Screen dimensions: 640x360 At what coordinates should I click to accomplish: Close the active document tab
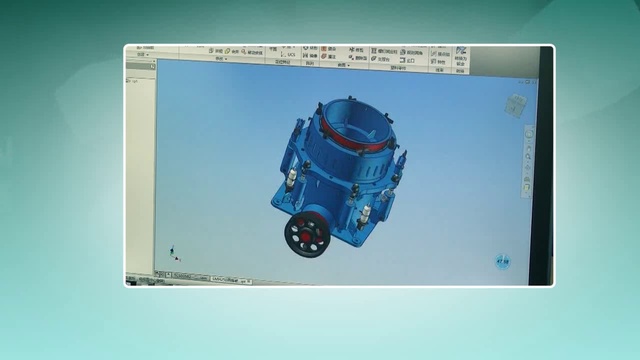coord(250,281)
